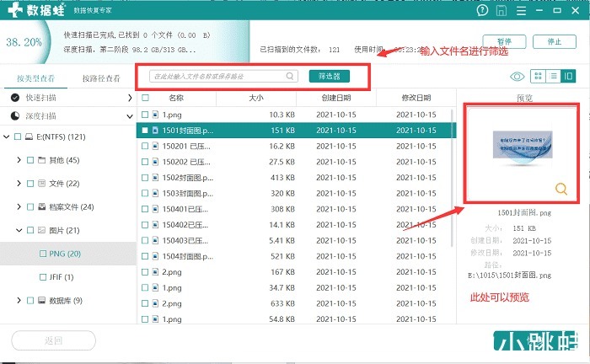Click the save scan session icon
The height and width of the screenshot is (364, 590).
(501, 10)
